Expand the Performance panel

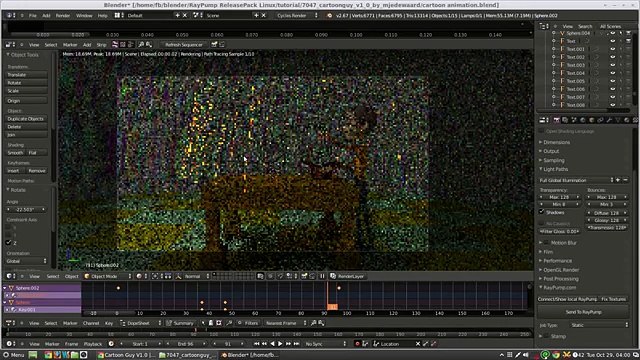pyautogui.click(x=557, y=261)
